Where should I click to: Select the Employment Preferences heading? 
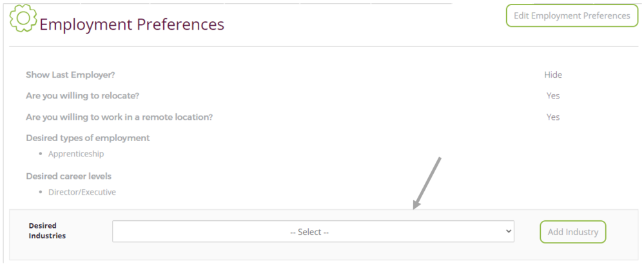coord(132,24)
